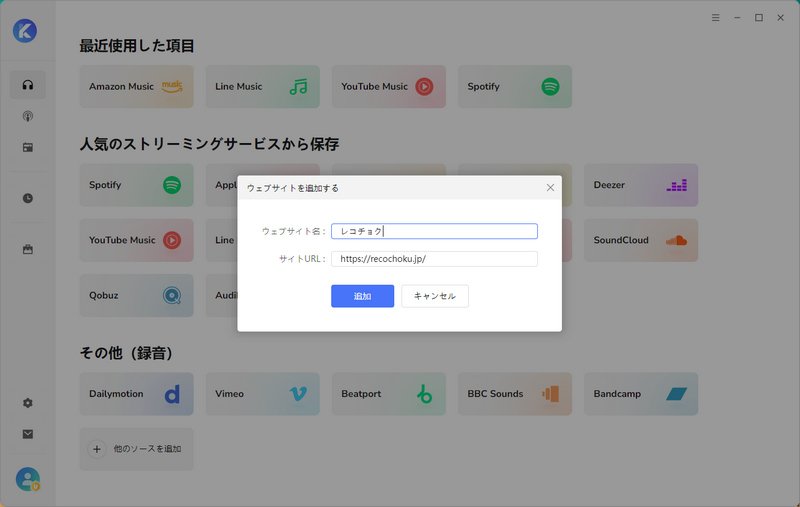Click the Amazon Music logo icon
Viewport: 800px width, 507px height.
pos(172,86)
